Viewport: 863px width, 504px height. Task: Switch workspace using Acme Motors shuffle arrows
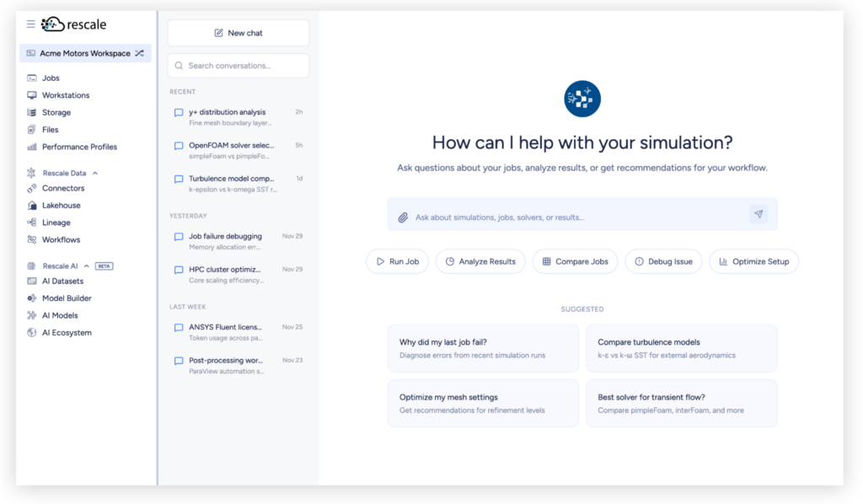click(140, 53)
